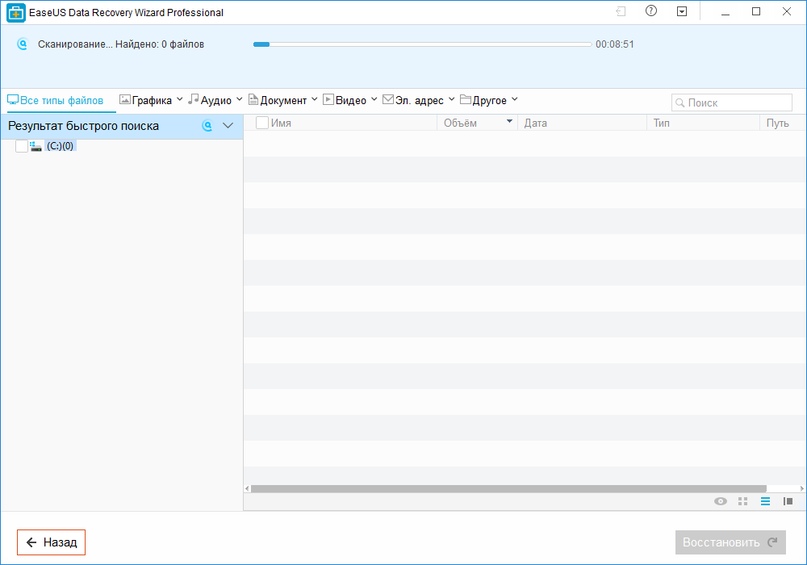Image resolution: width=807 pixels, height=565 pixels.
Task: Switch to list view icon
Action: [765, 501]
